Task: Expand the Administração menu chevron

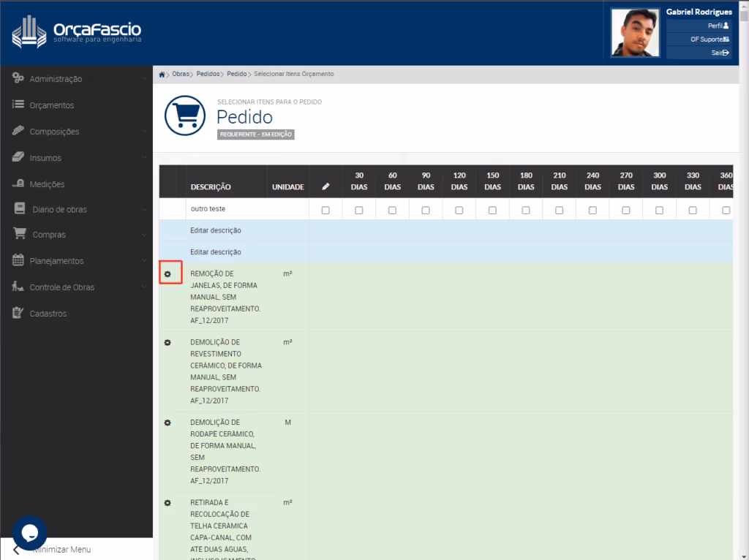Action: (144, 78)
